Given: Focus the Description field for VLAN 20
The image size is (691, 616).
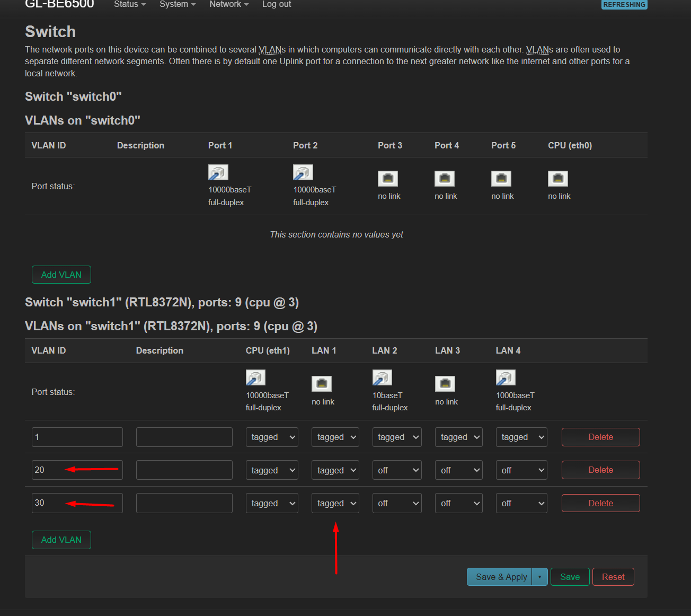Looking at the screenshot, I should [x=184, y=470].
